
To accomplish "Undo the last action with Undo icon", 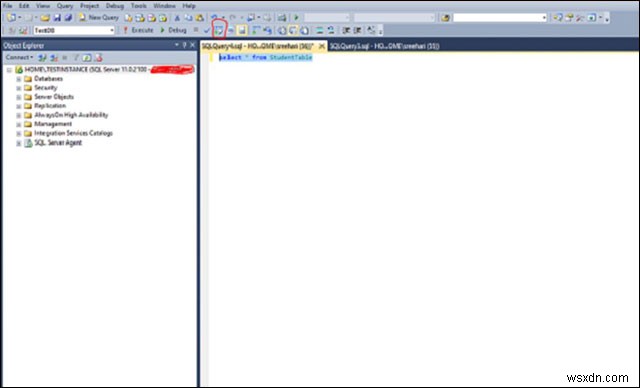I will click(x=214, y=18).
